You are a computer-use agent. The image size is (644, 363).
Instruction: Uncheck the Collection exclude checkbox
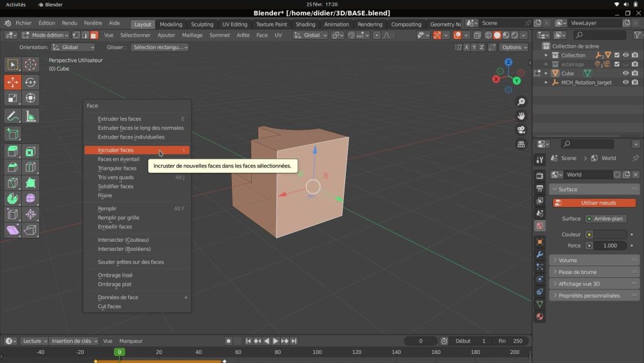617,55
